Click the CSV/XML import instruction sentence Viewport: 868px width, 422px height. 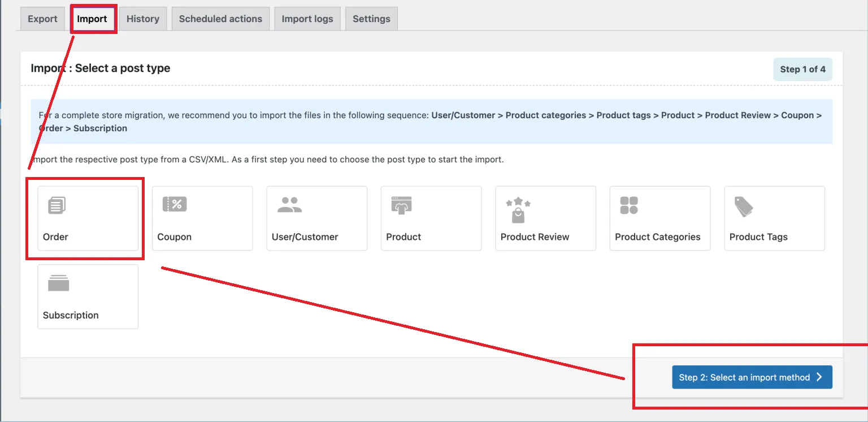[267, 160]
